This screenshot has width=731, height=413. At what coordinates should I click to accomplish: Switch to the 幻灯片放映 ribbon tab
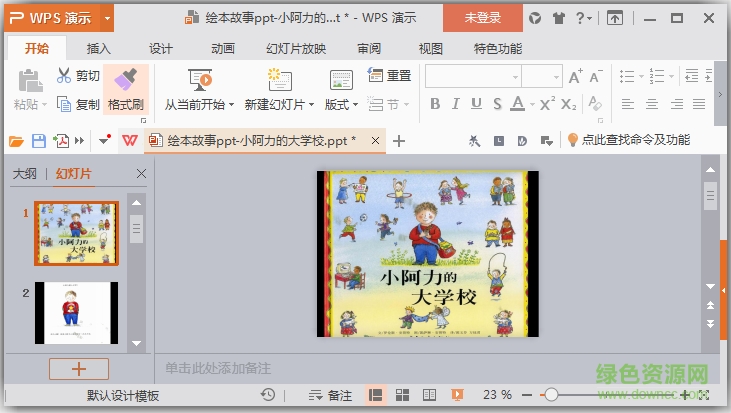pos(296,48)
